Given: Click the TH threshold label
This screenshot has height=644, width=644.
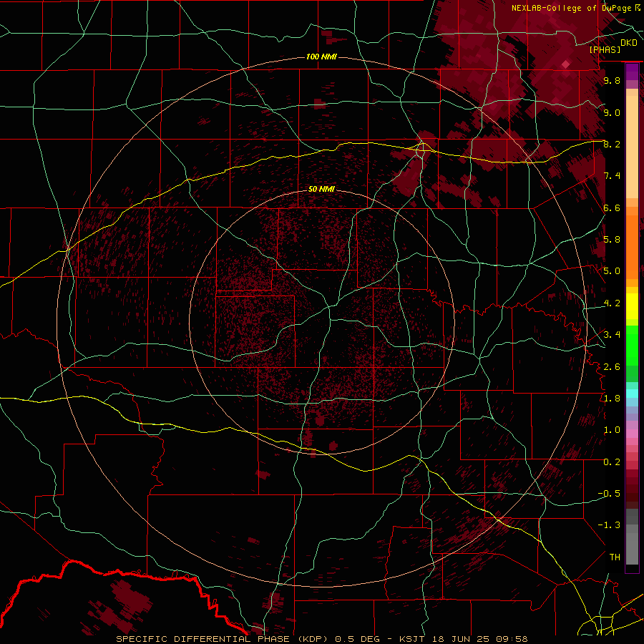Looking at the screenshot, I should click(615, 557).
